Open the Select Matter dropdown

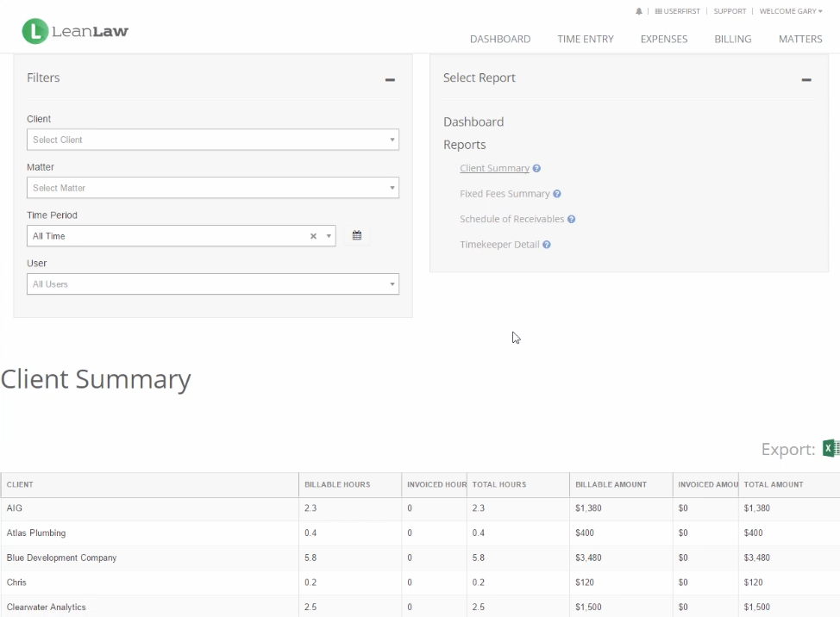[212, 188]
